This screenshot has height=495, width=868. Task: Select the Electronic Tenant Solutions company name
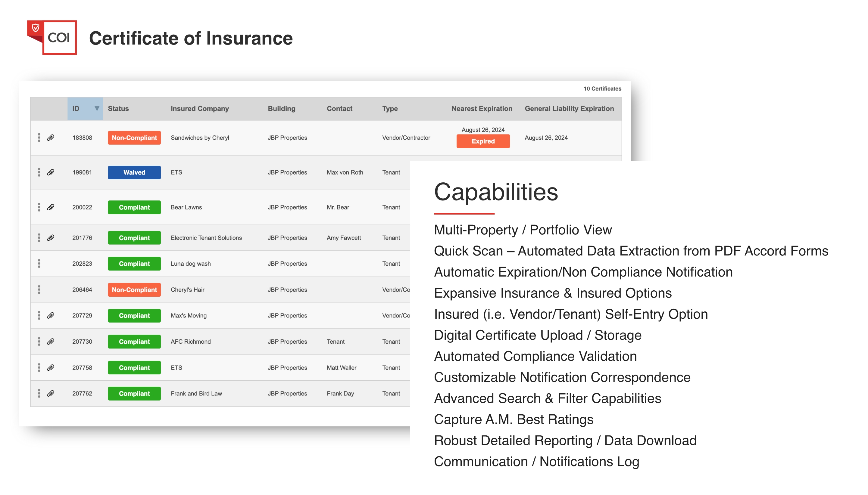[206, 238]
